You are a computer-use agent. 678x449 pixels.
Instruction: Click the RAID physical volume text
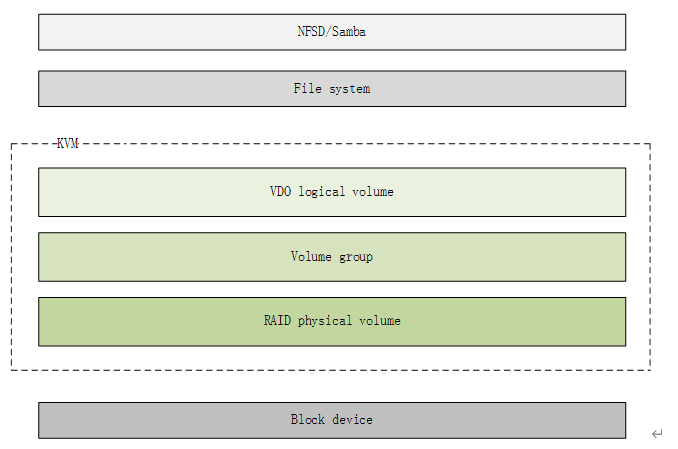[x=332, y=321]
